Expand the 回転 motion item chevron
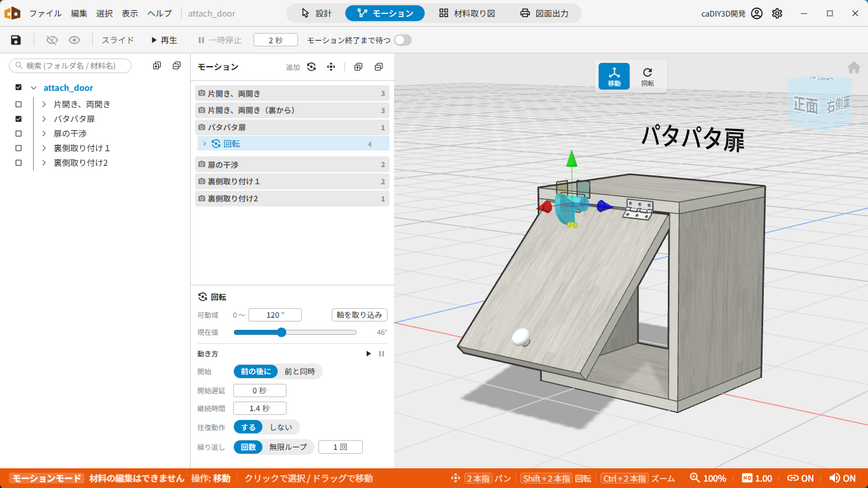This screenshot has width=868, height=488. [205, 144]
